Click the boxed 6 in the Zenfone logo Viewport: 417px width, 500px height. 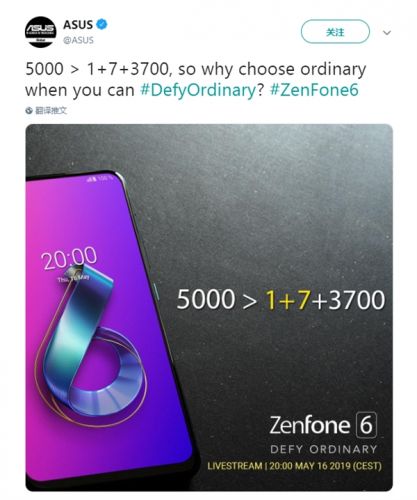tap(366, 425)
